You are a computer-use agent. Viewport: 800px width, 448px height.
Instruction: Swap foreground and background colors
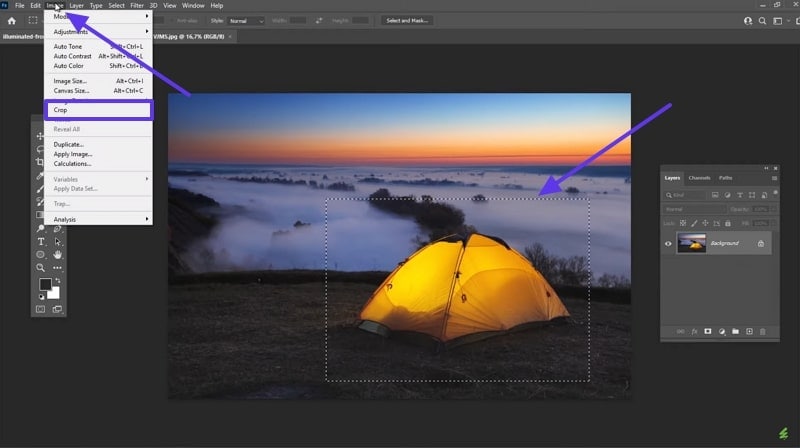57,281
